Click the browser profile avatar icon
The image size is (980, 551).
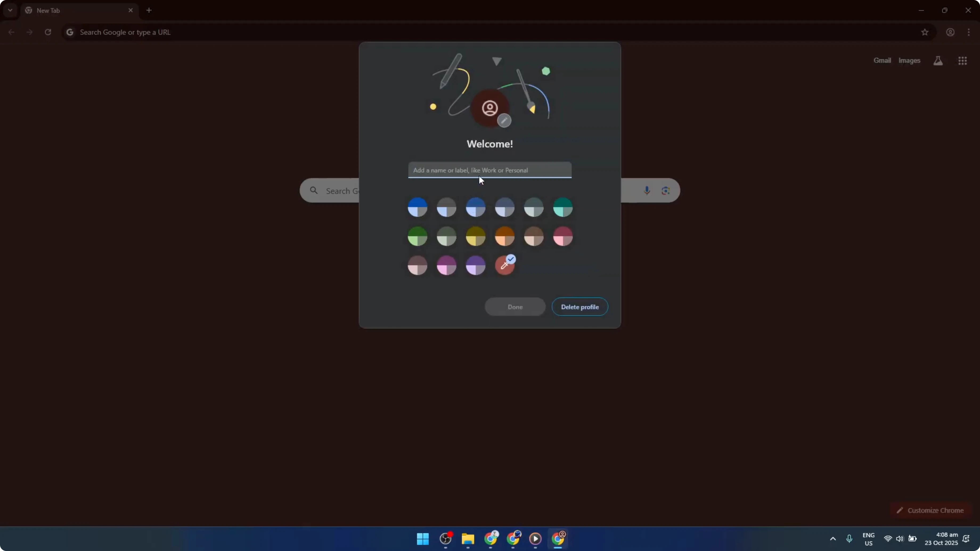click(950, 32)
